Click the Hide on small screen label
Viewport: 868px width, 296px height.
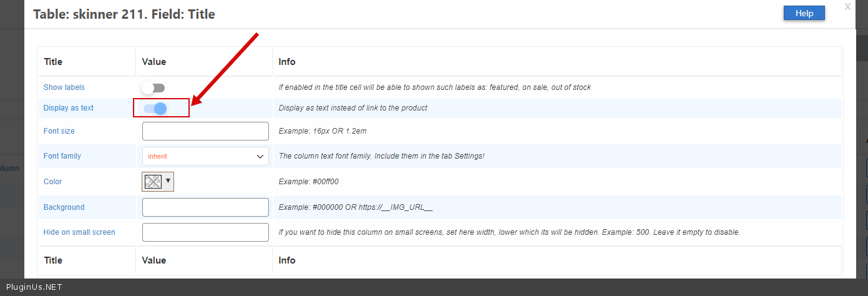coord(79,232)
